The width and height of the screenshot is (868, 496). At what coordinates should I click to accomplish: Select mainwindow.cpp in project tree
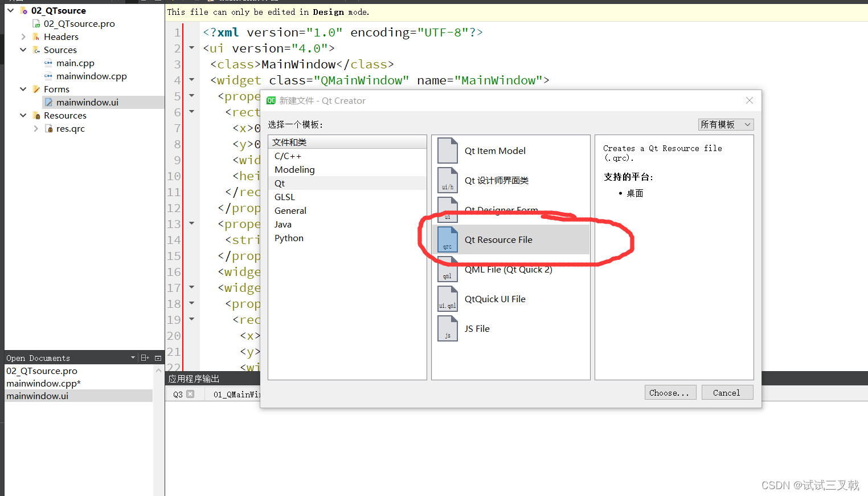point(92,76)
